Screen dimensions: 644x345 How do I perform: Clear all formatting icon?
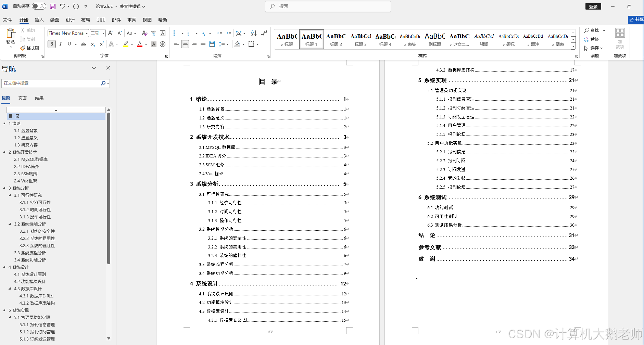click(144, 33)
